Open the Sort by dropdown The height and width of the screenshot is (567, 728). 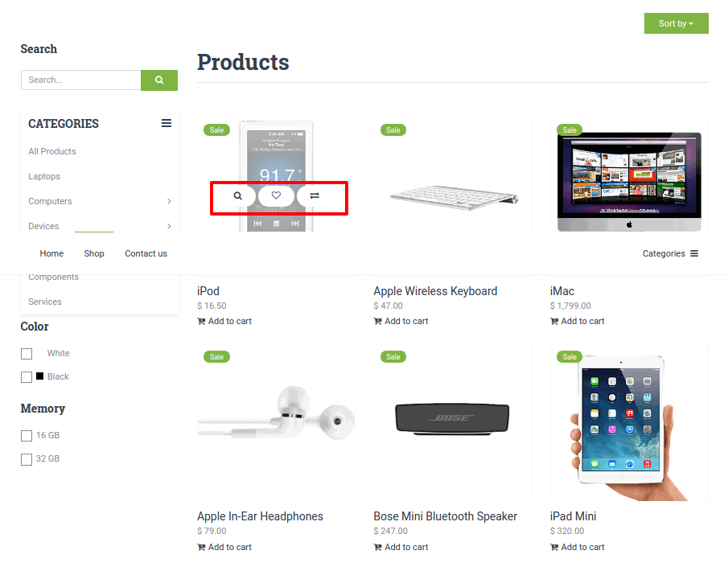click(676, 23)
